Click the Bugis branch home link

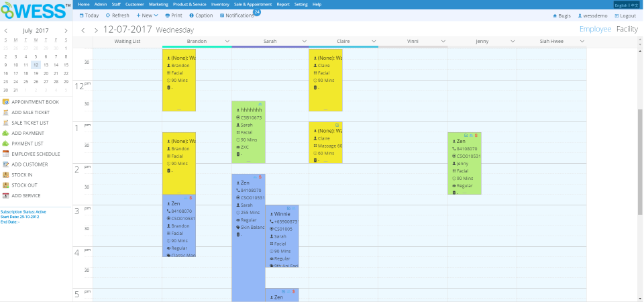pyautogui.click(x=561, y=15)
